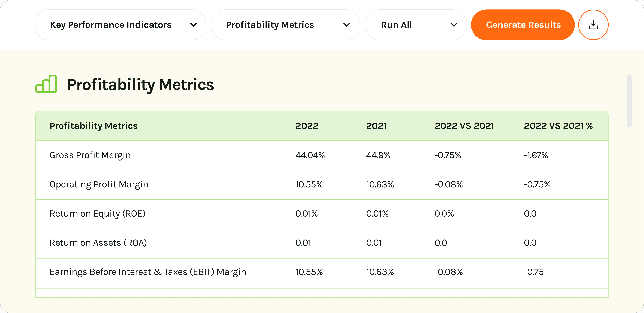This screenshot has height=313, width=644.
Task: Click Operating Profit Margin difference -0.08%
Action: point(449,185)
